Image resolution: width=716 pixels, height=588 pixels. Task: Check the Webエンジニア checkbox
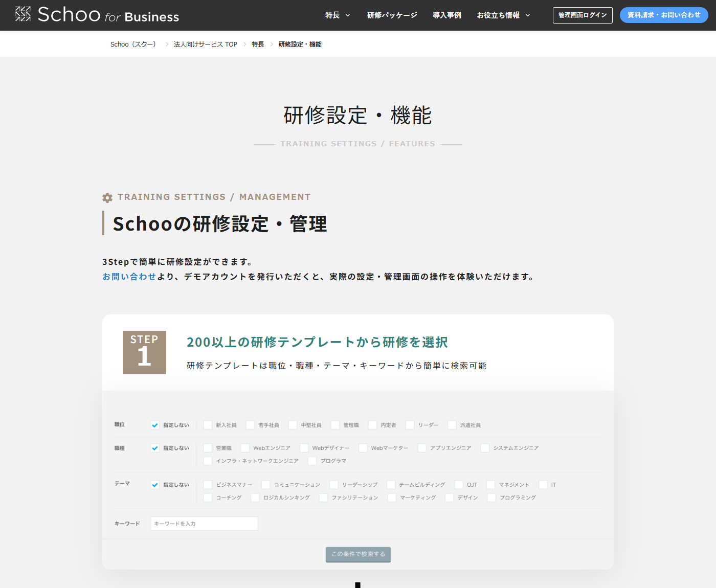245,448
